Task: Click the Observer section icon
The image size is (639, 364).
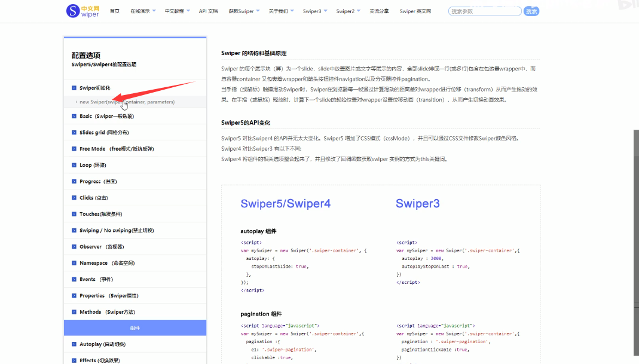Action: click(x=74, y=247)
